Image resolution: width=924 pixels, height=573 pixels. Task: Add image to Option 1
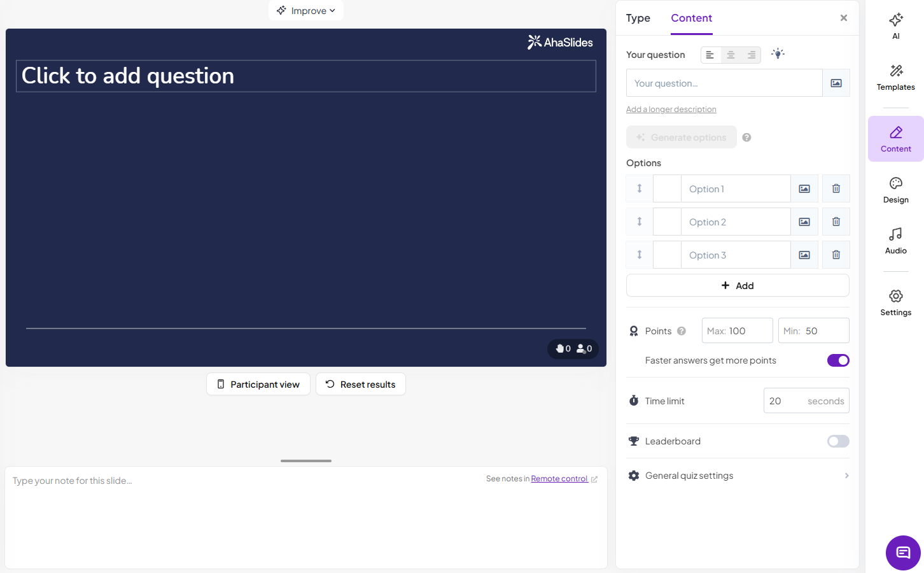point(804,189)
